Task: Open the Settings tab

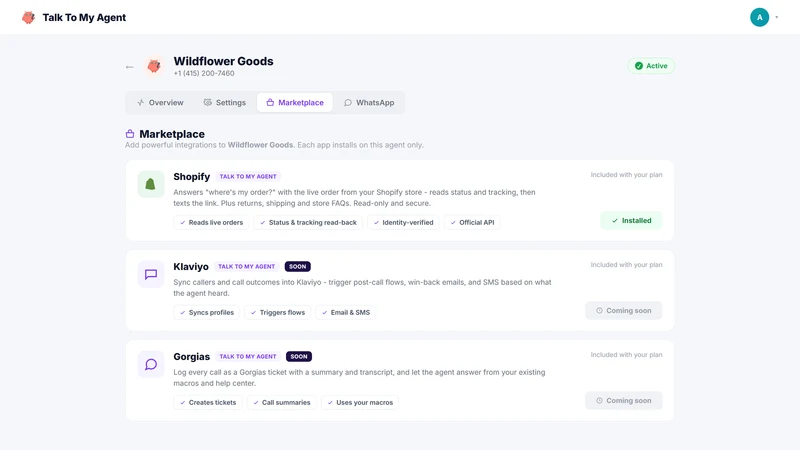Action: (x=224, y=103)
